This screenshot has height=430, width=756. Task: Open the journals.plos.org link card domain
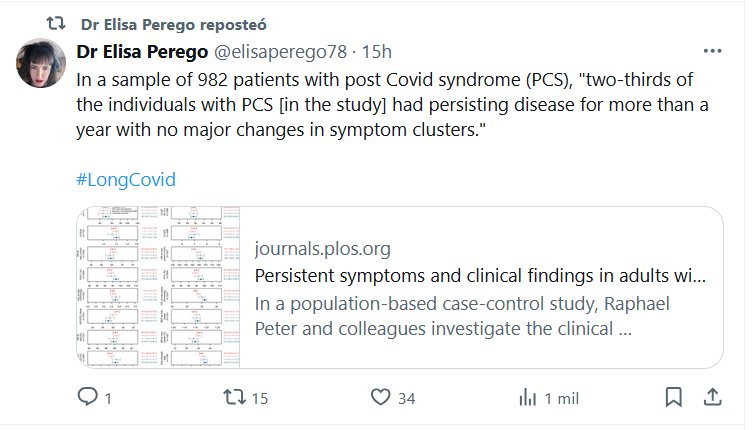[x=323, y=249]
